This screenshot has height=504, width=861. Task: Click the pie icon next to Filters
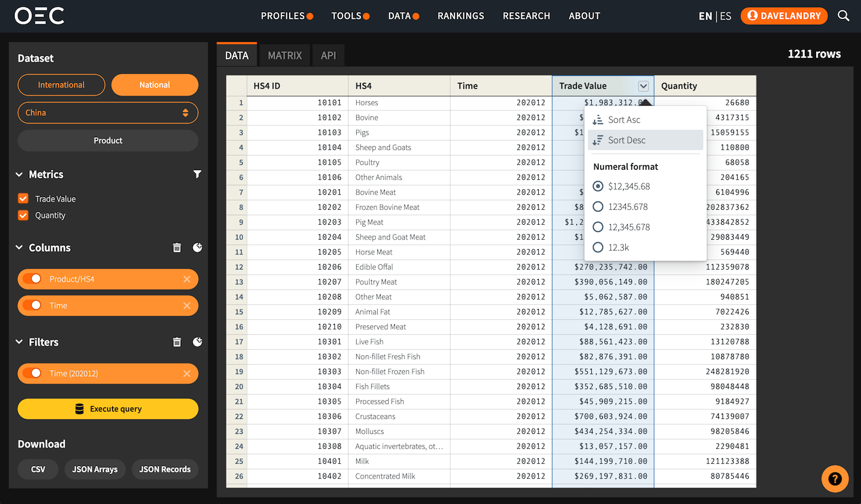pos(197,342)
